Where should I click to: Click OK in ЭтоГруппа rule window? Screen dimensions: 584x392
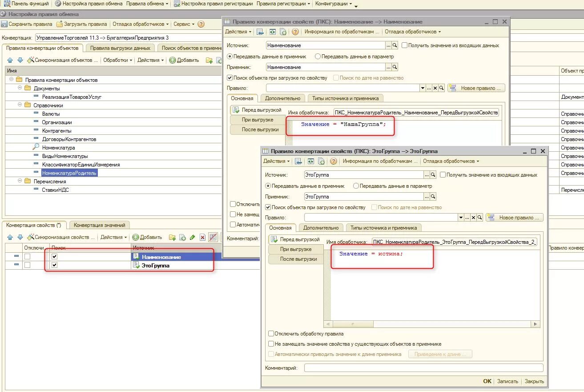(487, 381)
